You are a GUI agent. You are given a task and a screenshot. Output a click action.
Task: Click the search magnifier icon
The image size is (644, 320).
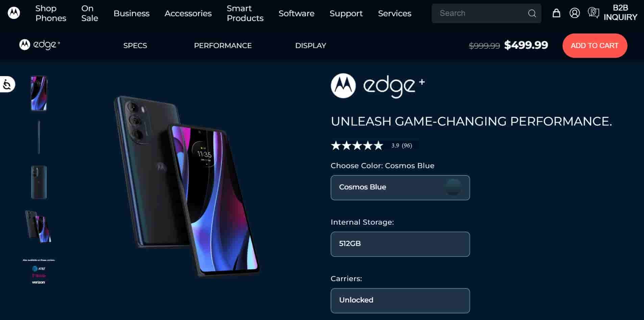[x=532, y=13]
